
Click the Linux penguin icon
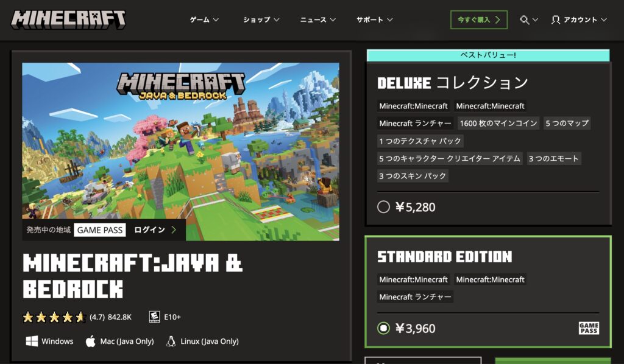click(171, 341)
